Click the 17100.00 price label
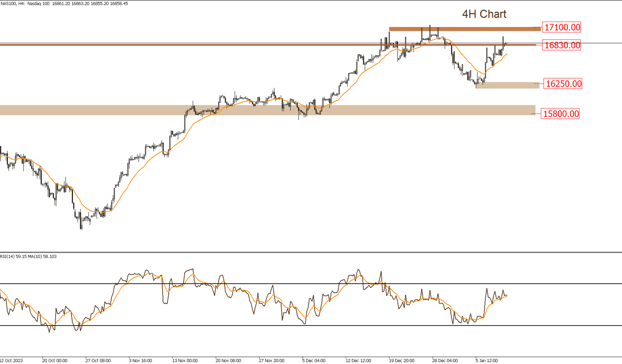Viewport: 622px width, 364px height. (x=562, y=27)
